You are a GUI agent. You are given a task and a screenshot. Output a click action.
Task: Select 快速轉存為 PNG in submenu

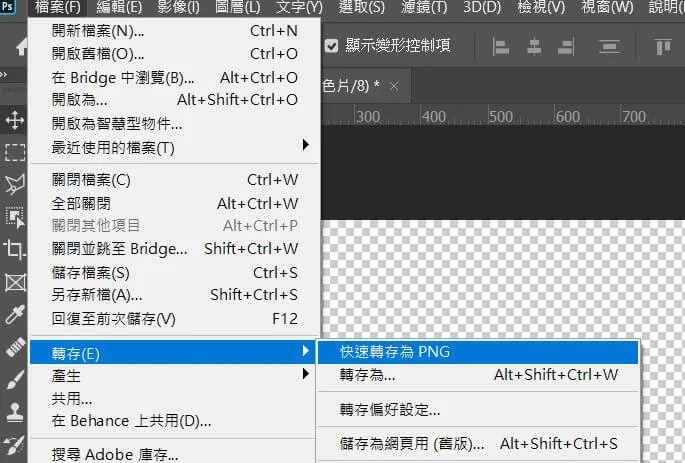click(478, 352)
